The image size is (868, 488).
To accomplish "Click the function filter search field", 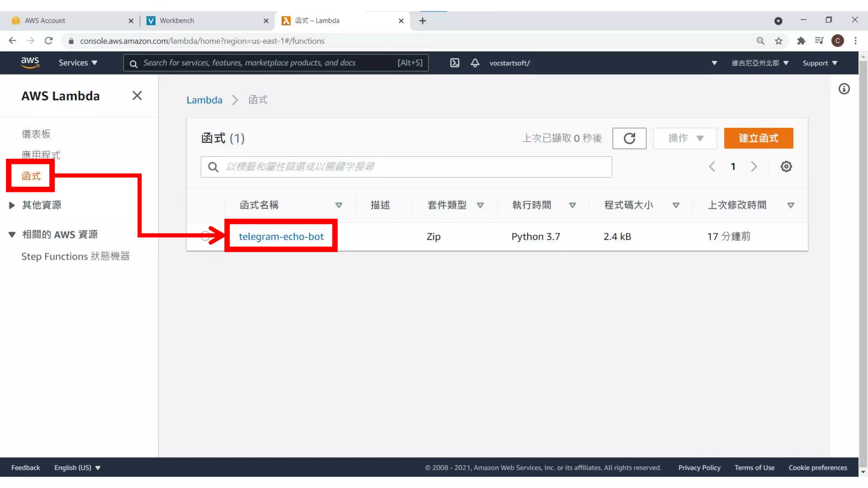I will point(406,166).
